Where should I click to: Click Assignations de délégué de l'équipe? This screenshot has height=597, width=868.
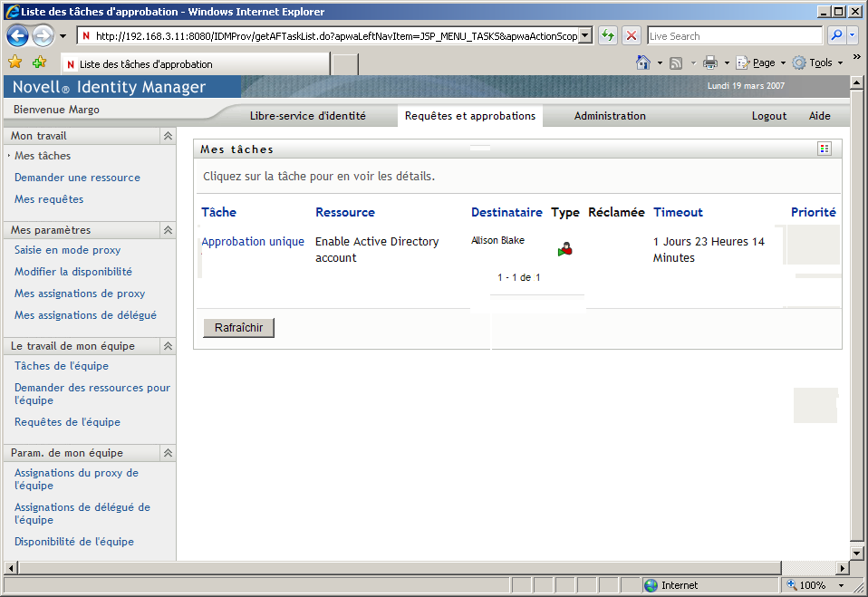click(x=82, y=514)
